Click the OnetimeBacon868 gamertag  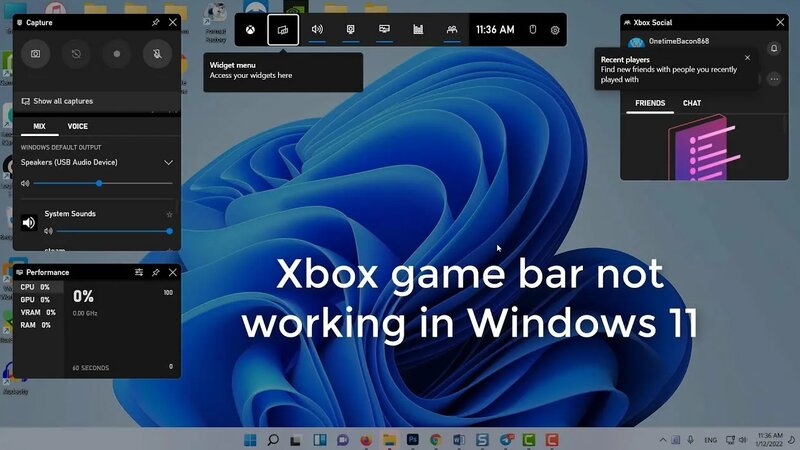click(679, 41)
